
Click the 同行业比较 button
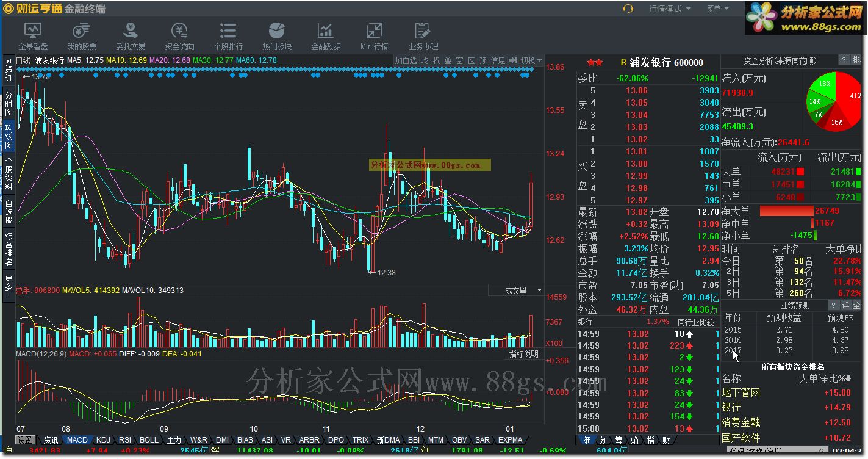pos(695,322)
